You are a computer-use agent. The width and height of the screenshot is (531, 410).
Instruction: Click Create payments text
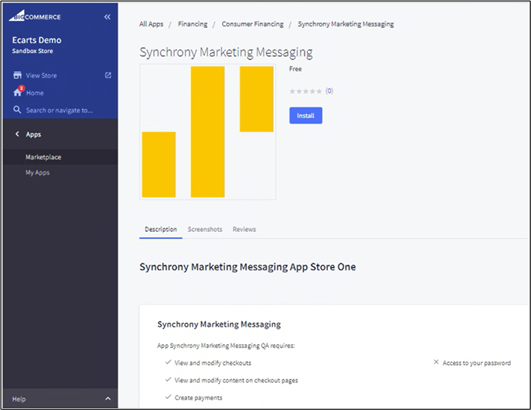point(198,397)
